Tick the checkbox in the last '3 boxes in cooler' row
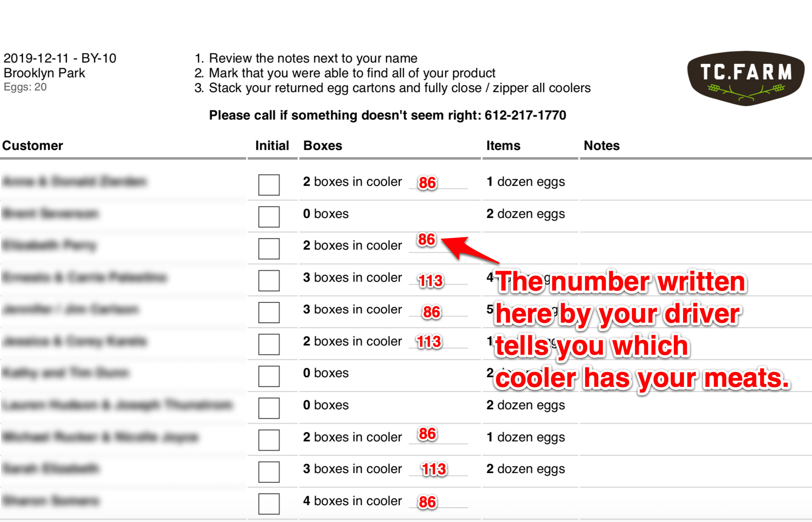The width and height of the screenshot is (812, 522). pos(269,472)
